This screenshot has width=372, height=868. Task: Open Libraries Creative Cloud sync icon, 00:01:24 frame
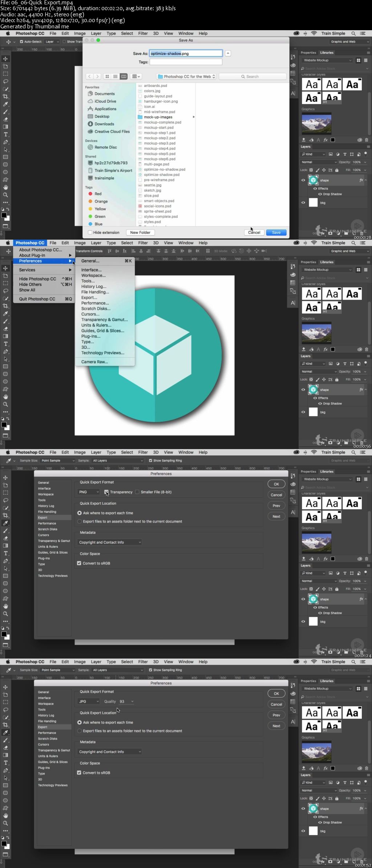pos(360,559)
